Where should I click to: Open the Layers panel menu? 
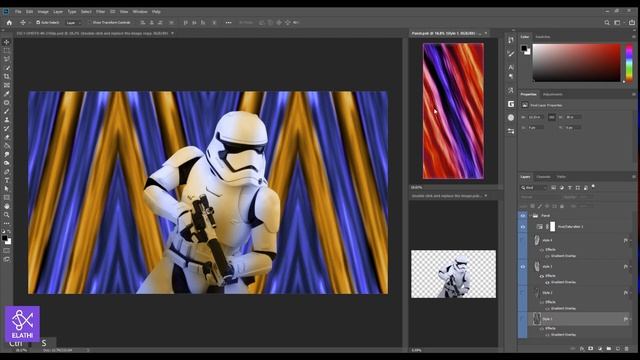coord(633,177)
